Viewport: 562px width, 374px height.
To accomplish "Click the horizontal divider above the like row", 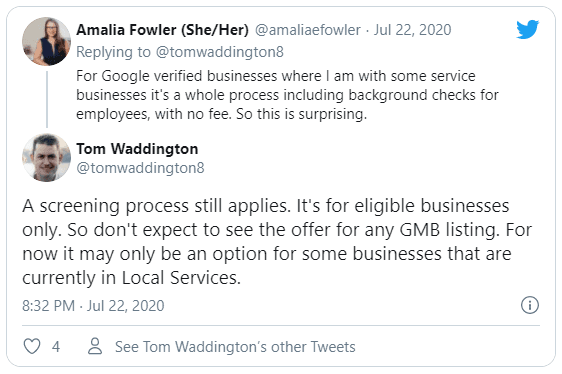I will tap(281, 326).
